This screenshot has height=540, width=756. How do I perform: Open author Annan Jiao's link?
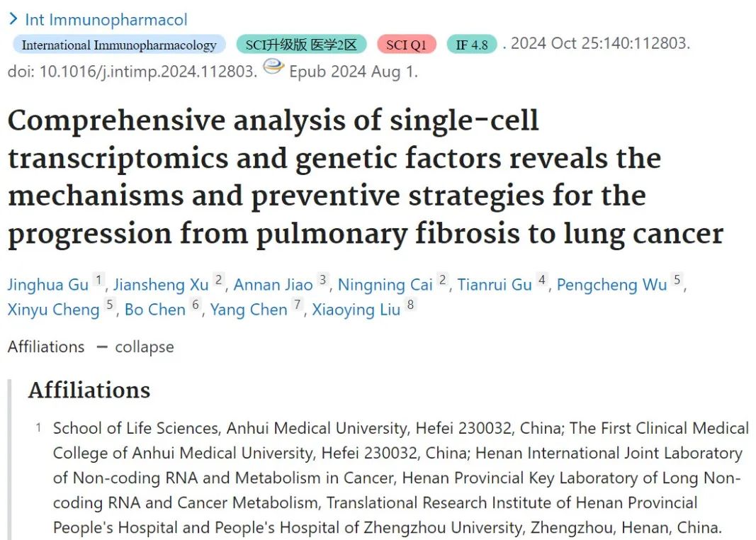click(273, 284)
